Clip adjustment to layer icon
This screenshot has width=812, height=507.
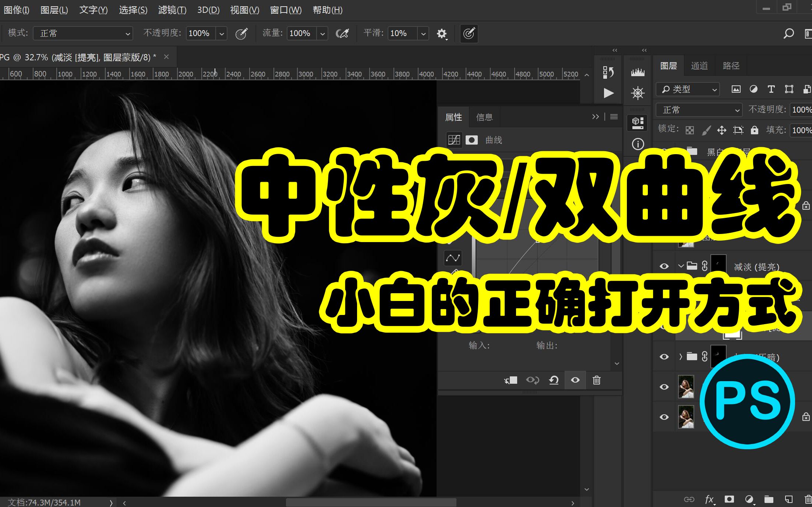tap(511, 380)
